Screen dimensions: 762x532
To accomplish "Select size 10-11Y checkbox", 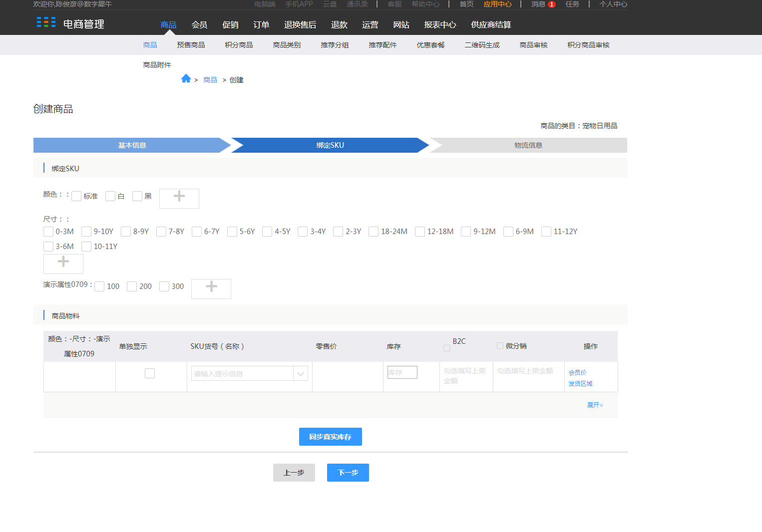I will click(86, 247).
